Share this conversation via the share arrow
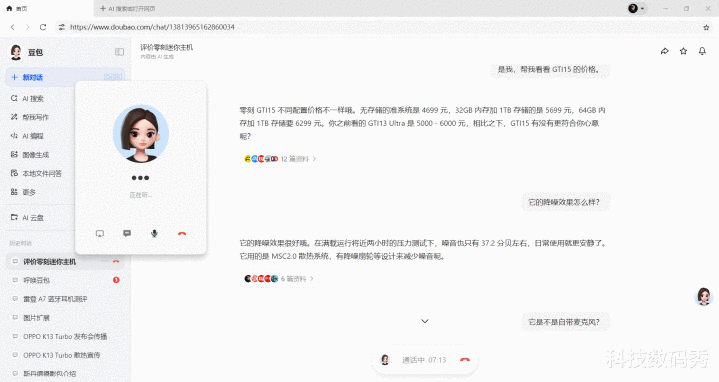This screenshot has height=382, width=719. (x=664, y=51)
